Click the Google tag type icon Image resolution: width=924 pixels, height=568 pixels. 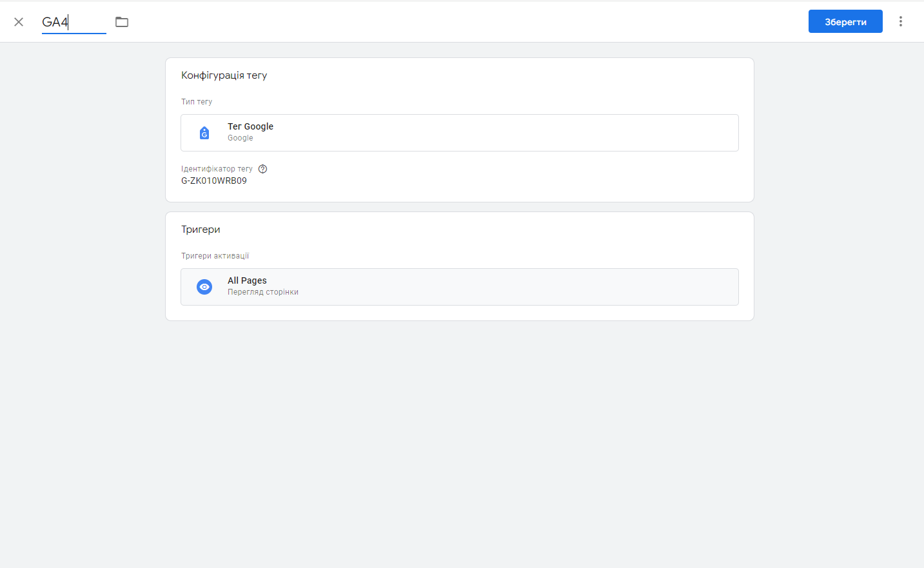(x=204, y=133)
